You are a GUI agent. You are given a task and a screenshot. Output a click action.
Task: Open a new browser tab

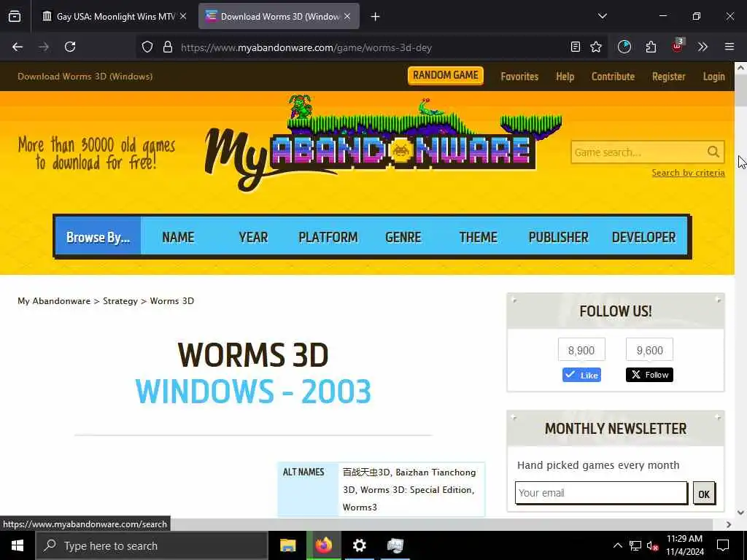376,17
